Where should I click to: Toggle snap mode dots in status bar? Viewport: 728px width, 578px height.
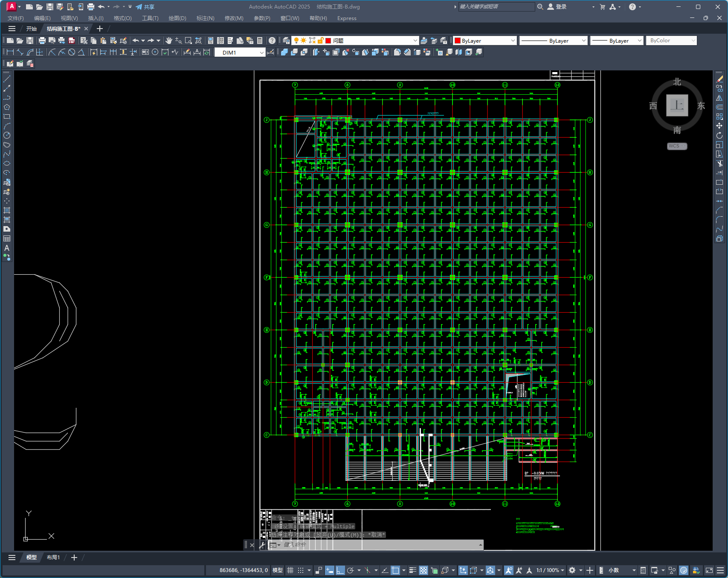(301, 570)
